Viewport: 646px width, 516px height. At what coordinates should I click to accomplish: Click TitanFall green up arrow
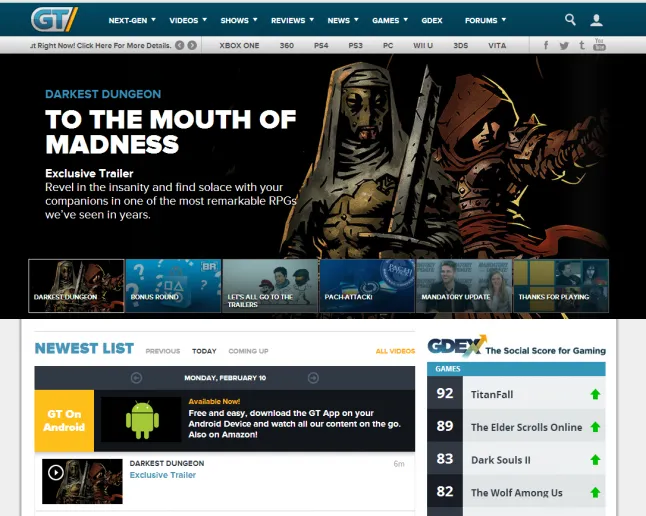595,394
